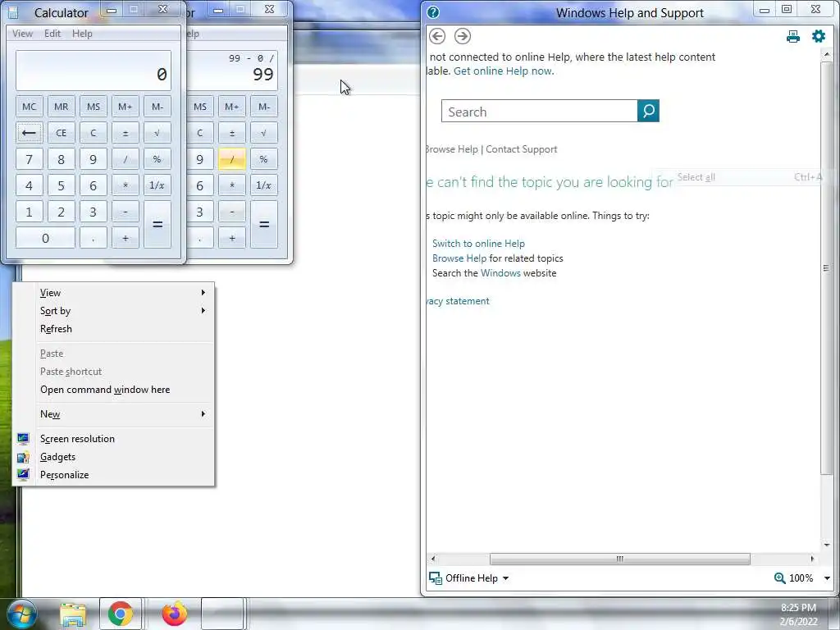Choose Refresh from desktop context menu
The width and height of the screenshot is (840, 630).
pos(113,329)
